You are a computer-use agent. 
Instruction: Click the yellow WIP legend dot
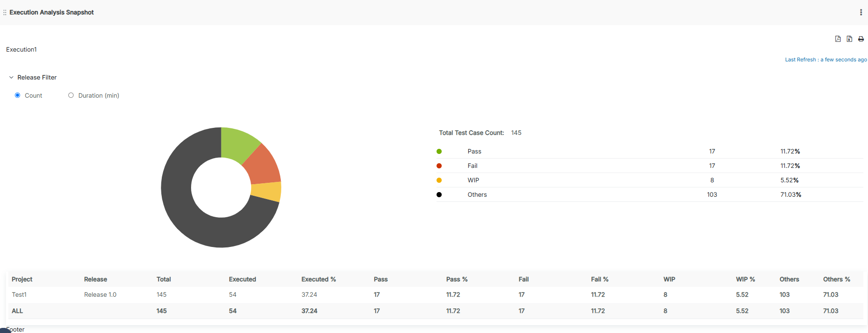(x=439, y=180)
